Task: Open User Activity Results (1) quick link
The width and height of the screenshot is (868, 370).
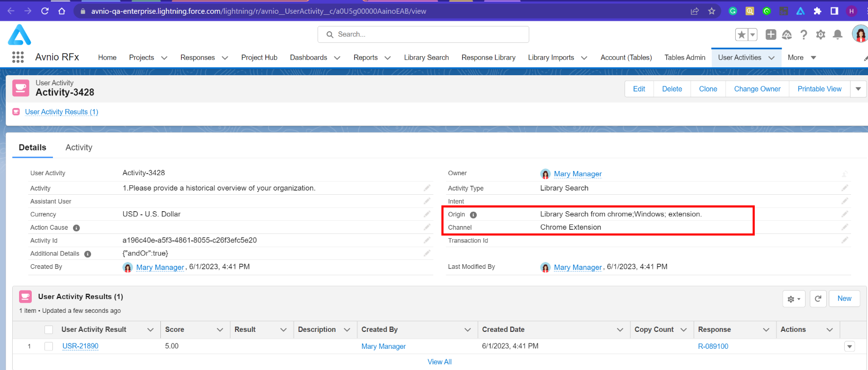Action: click(x=61, y=112)
